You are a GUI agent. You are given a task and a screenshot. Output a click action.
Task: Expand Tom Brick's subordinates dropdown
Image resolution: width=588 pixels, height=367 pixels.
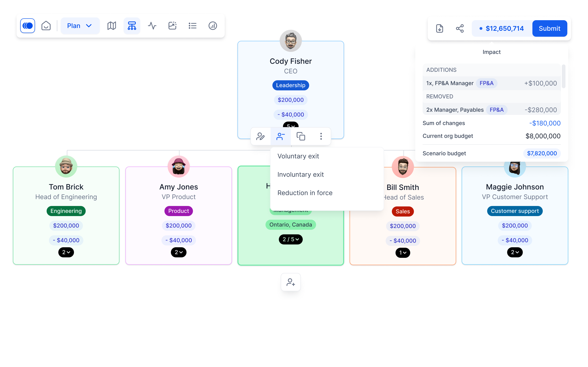pos(66,252)
